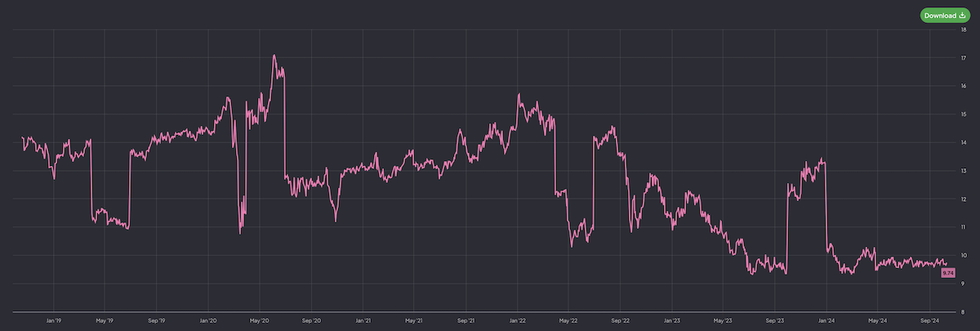Select the Sep '21 x-axis label
This screenshot has width=980, height=331.
click(466, 322)
